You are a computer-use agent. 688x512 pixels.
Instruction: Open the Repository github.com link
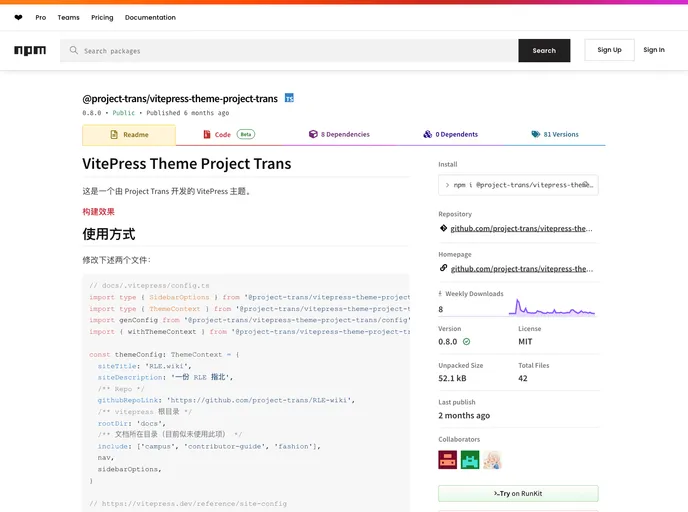point(521,228)
